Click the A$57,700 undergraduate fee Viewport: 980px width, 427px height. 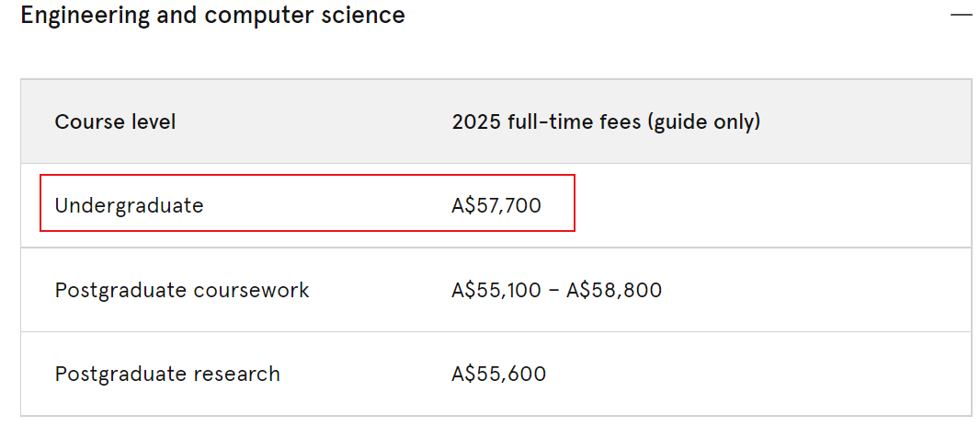[496, 206]
